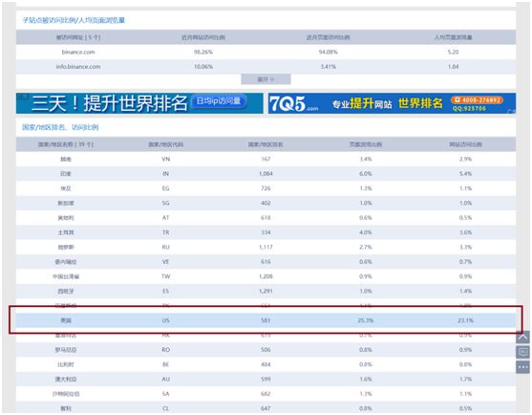Image resolution: width=532 pixels, height=415 pixels.
Task: Click the back-to-top arrow icon
Action: 522,338
